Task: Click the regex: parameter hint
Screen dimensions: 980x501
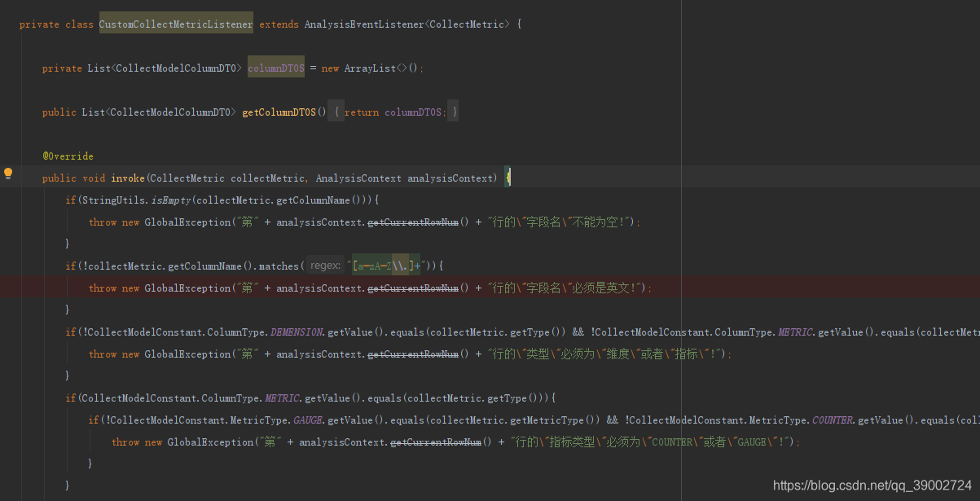Action: click(x=326, y=266)
